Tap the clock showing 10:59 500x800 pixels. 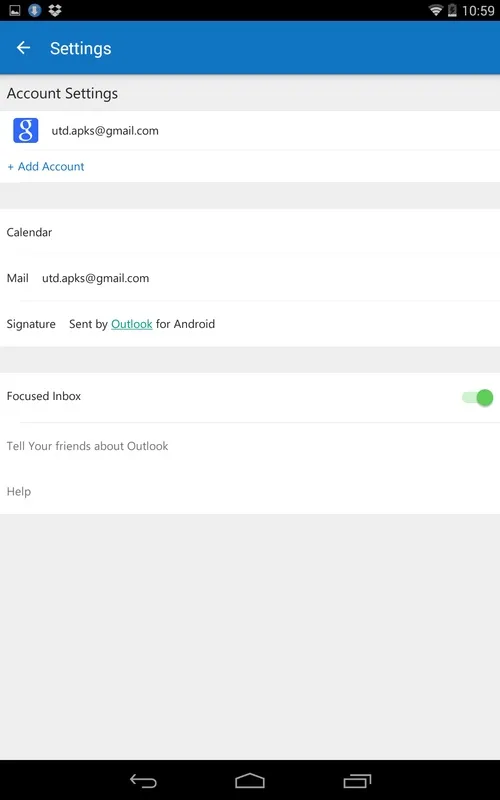pyautogui.click(x=478, y=10)
